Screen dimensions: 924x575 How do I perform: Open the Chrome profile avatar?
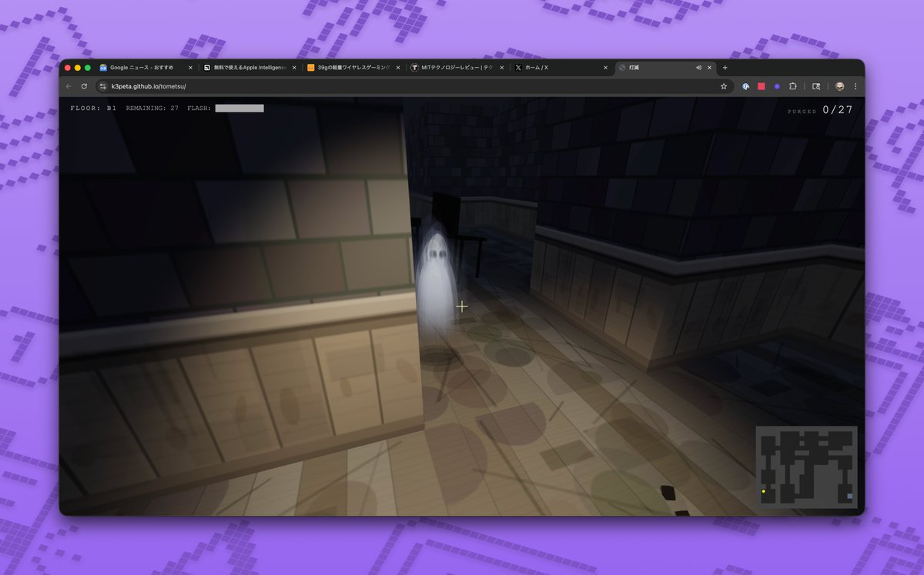(839, 86)
